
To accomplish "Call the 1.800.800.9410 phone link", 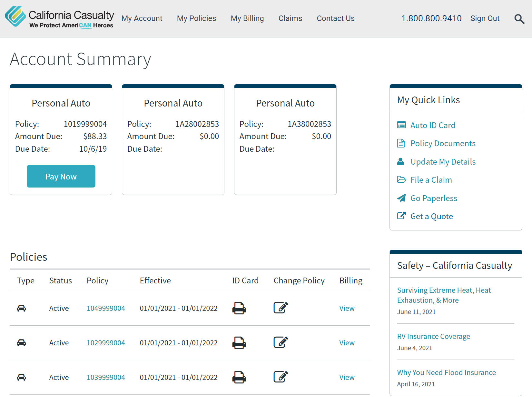I will point(431,18).
